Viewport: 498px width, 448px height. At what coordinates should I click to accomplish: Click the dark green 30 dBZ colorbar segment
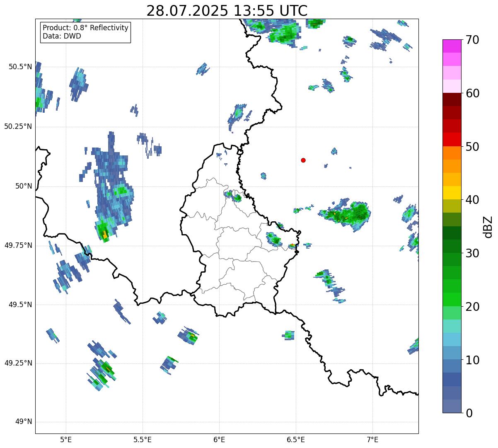pos(452,246)
